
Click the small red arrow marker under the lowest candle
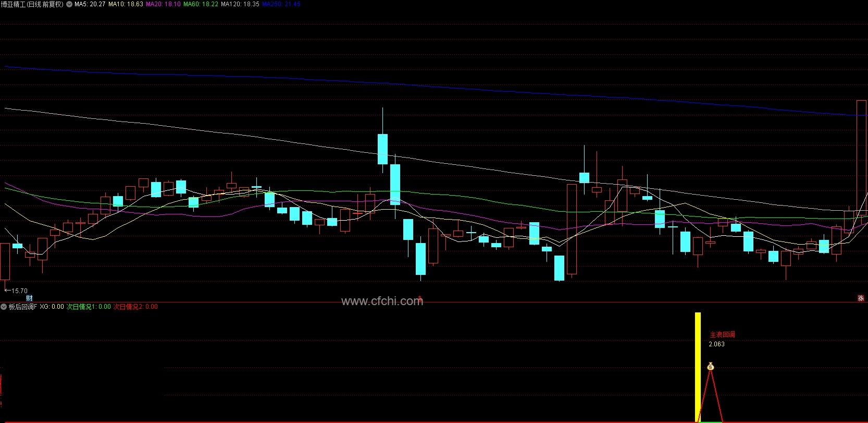coord(420,298)
